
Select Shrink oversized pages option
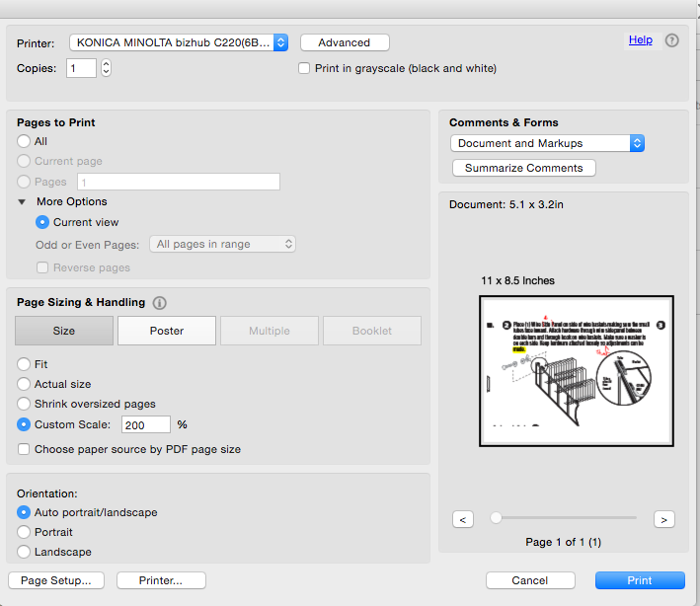click(x=24, y=404)
